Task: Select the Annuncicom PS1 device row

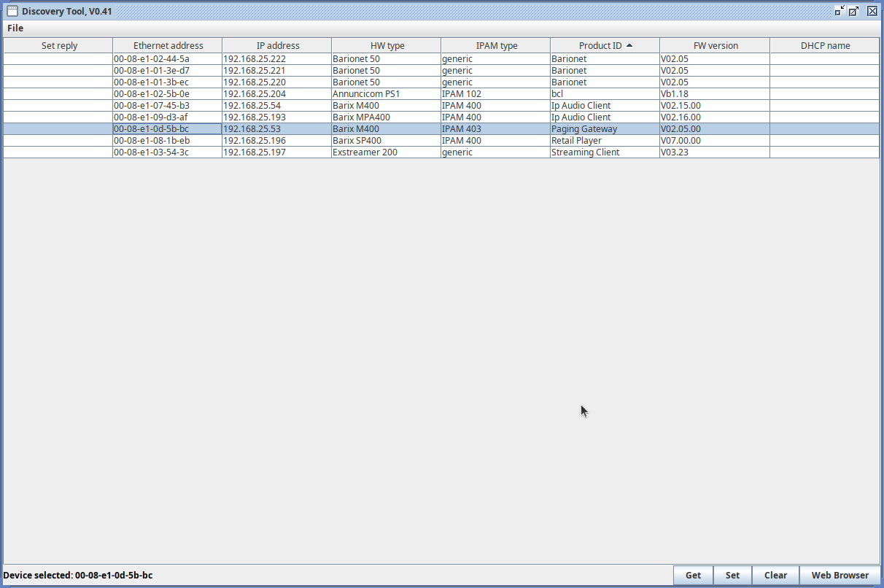Action: click(x=366, y=94)
